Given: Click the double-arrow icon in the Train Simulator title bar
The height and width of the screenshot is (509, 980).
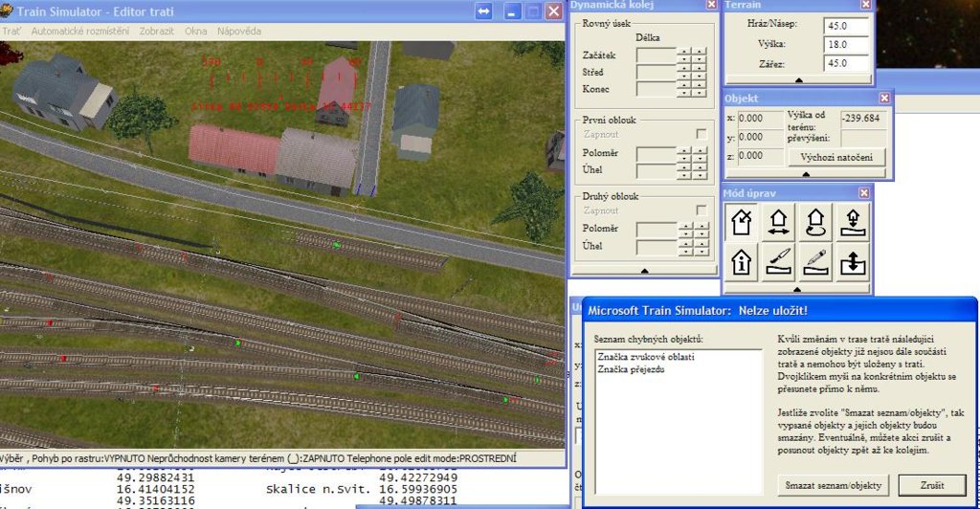Looking at the screenshot, I should click(x=483, y=11).
